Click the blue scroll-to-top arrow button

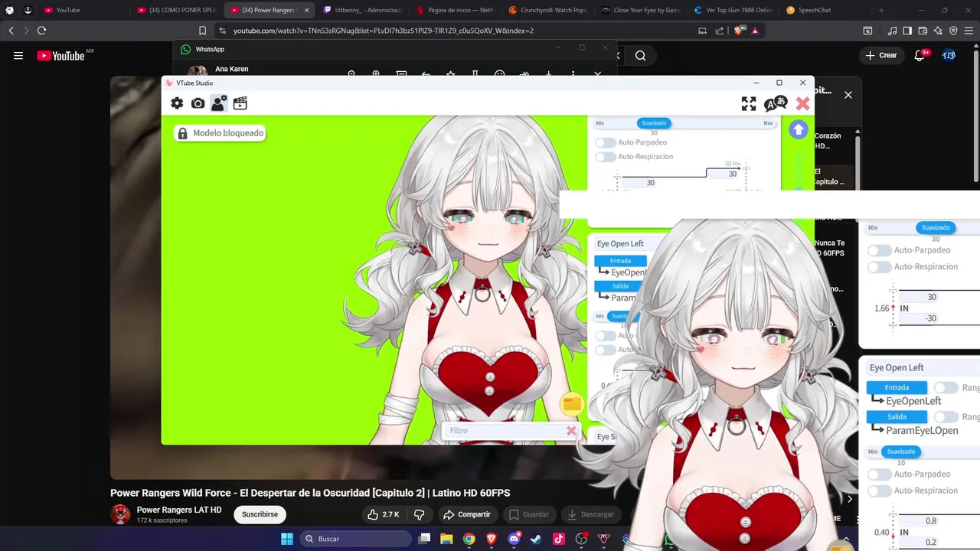tap(799, 129)
